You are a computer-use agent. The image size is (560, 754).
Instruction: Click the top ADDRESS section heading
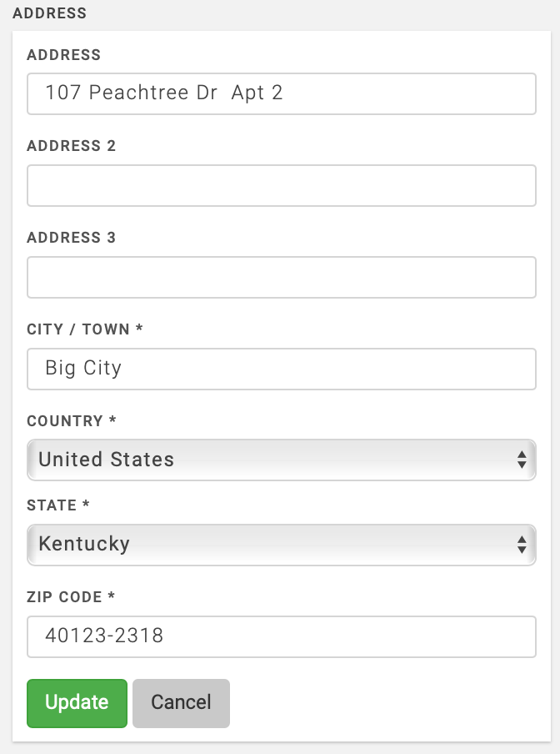50,13
